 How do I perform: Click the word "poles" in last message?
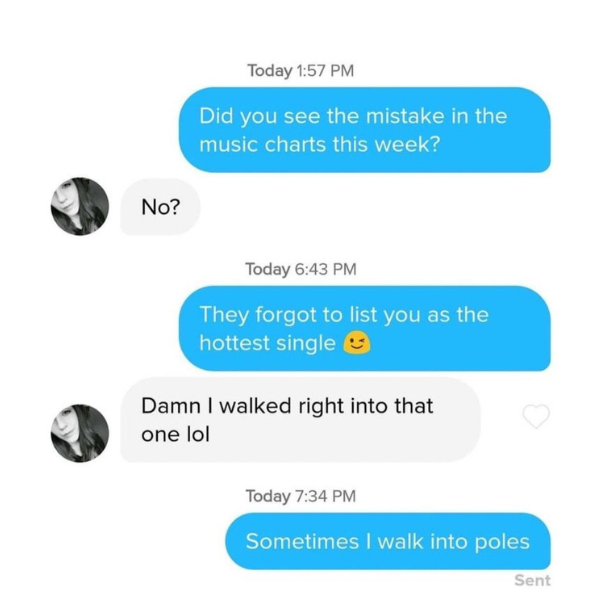[502, 542]
